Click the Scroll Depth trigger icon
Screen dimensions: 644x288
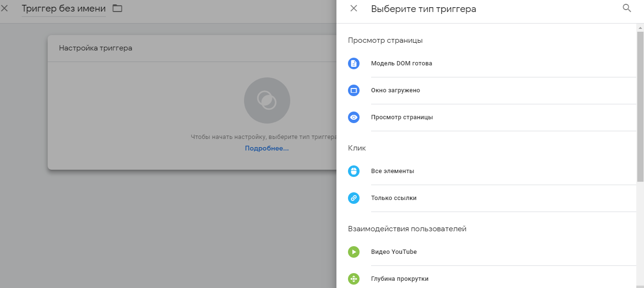coord(354,278)
